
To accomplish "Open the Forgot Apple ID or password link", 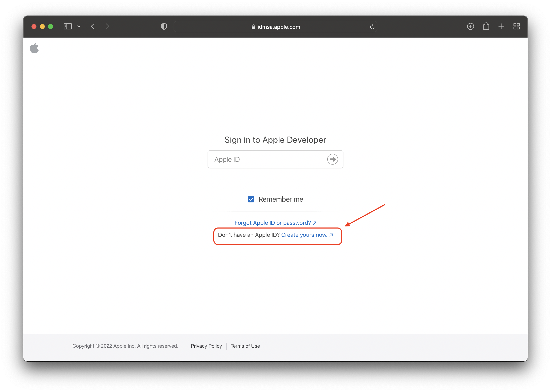I will 275,223.
